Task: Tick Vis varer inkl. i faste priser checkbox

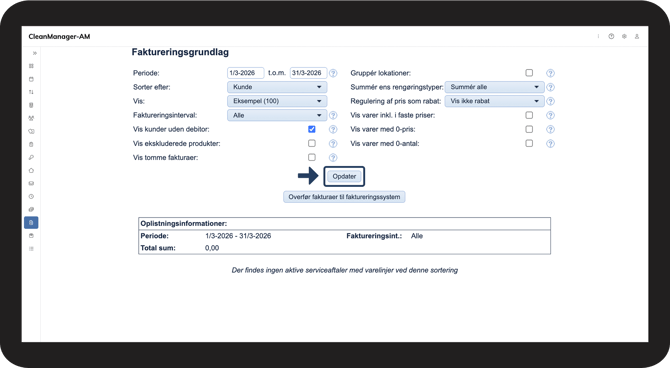Action: (529, 115)
